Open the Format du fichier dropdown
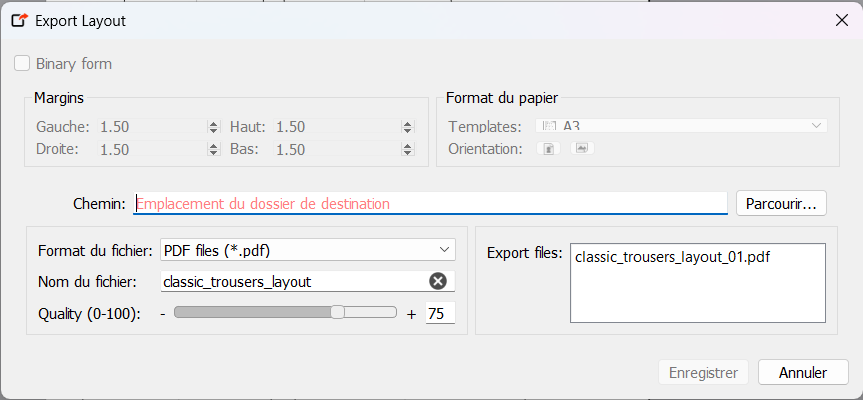This screenshot has height=400, width=863. tap(307, 250)
